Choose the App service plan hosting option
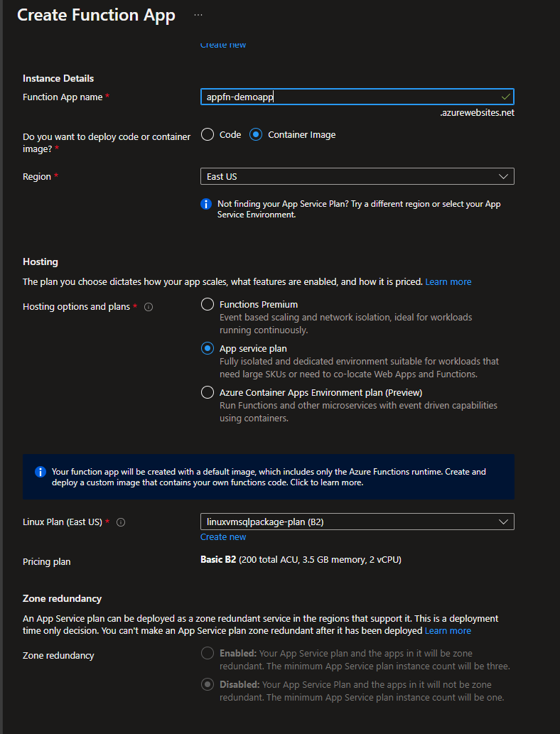This screenshot has height=734, width=560. pyautogui.click(x=208, y=349)
